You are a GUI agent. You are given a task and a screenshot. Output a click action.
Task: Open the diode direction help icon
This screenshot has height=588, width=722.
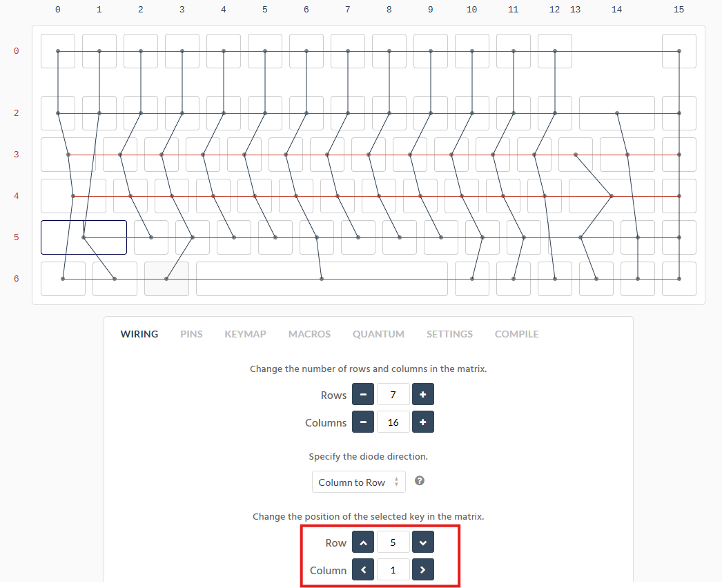coord(419,481)
